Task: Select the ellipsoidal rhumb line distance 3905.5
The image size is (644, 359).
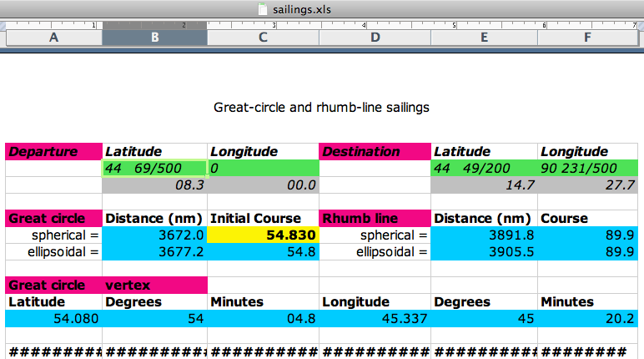Action: pos(484,252)
